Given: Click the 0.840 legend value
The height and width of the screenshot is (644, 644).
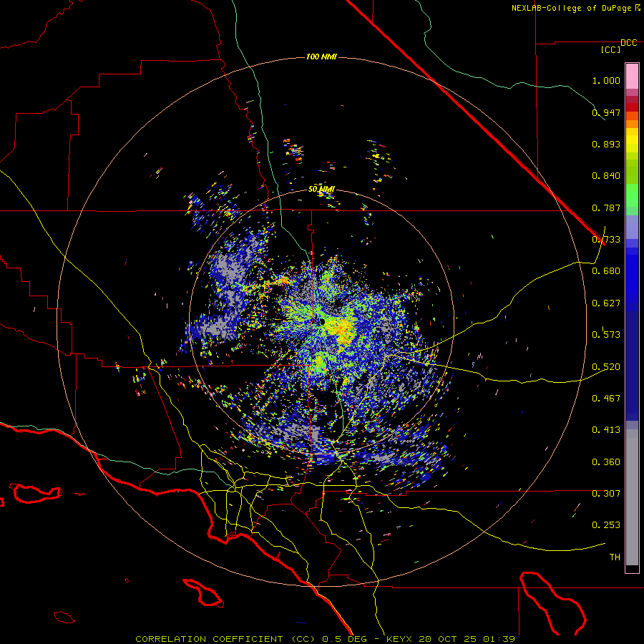Looking at the screenshot, I should [x=606, y=176].
